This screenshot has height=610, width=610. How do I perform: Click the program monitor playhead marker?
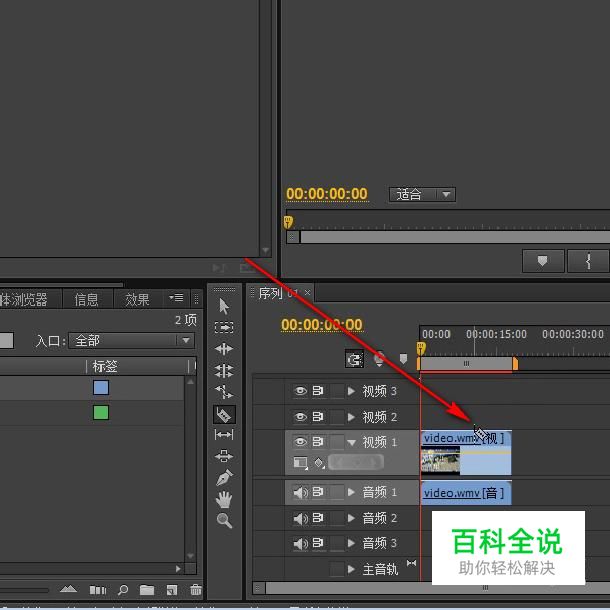click(x=288, y=222)
